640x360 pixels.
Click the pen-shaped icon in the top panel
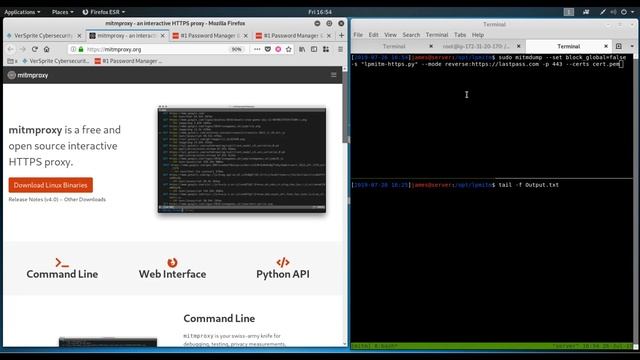602,12
